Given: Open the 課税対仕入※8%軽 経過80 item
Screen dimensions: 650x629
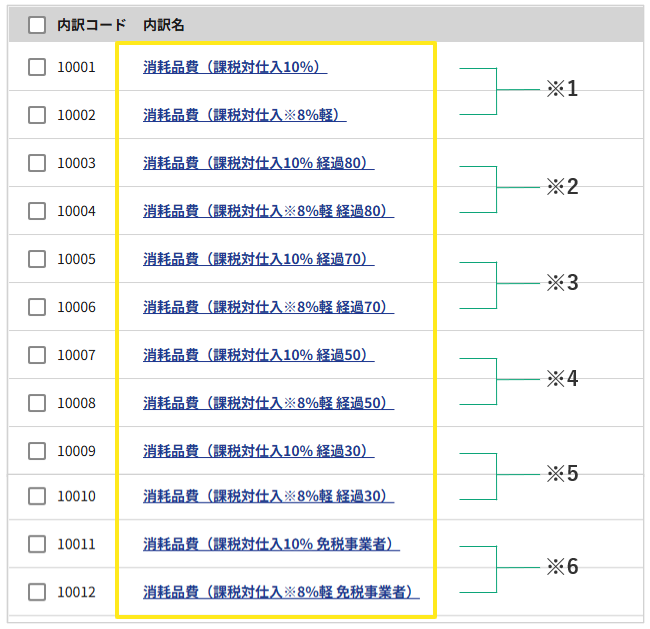Looking at the screenshot, I should click(x=269, y=211).
